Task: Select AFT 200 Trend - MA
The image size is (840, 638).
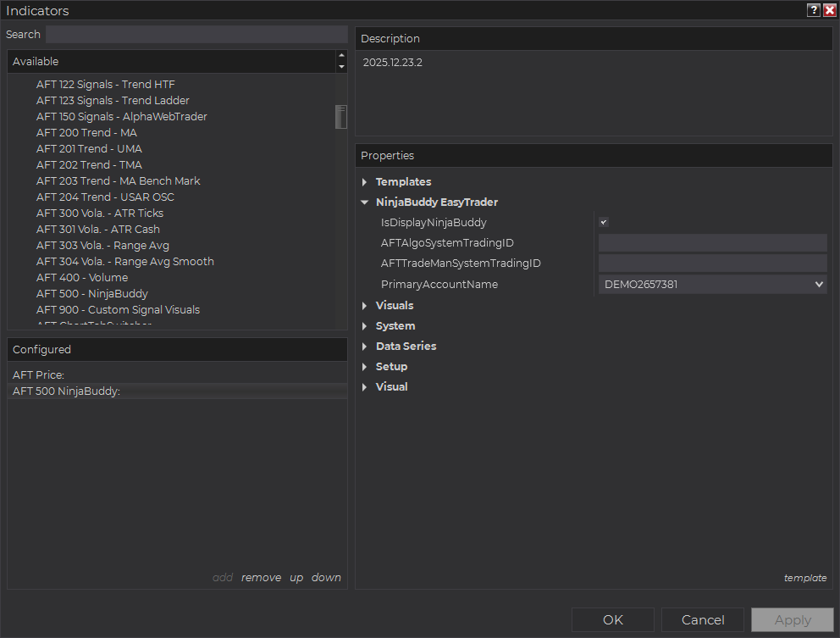Action: (x=86, y=132)
